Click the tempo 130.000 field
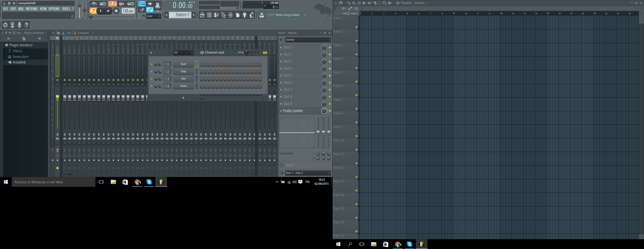Viewport: 644px width, 249px height. click(x=128, y=11)
